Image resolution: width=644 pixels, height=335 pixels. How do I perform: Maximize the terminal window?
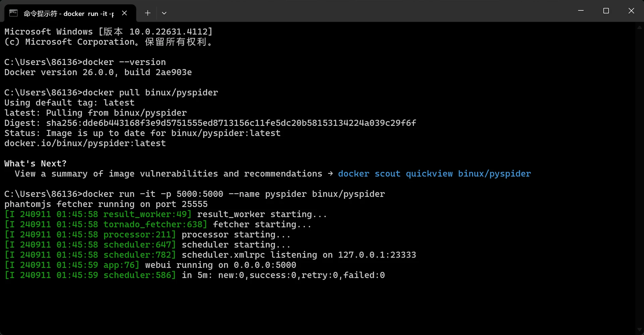[x=606, y=11]
